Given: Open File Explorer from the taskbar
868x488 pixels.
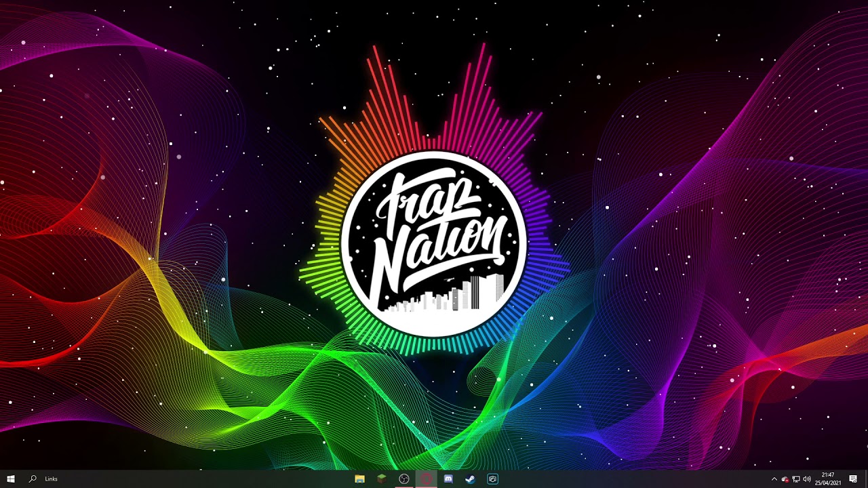Looking at the screenshot, I should click(359, 479).
